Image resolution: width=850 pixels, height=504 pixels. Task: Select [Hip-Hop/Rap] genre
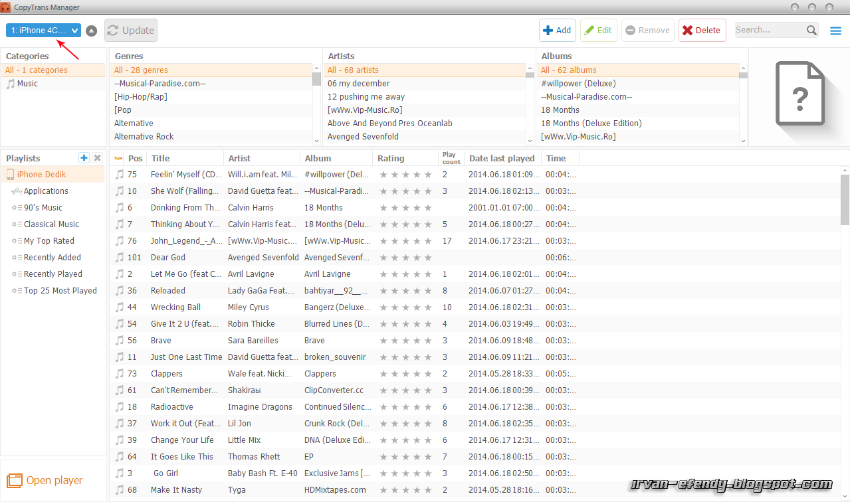211,97
